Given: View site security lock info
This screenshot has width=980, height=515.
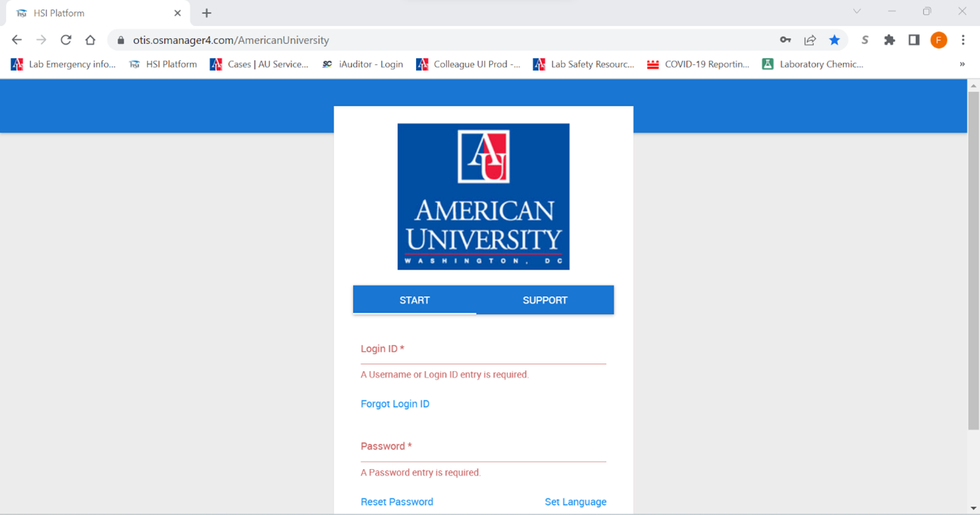Looking at the screenshot, I should 121,40.
